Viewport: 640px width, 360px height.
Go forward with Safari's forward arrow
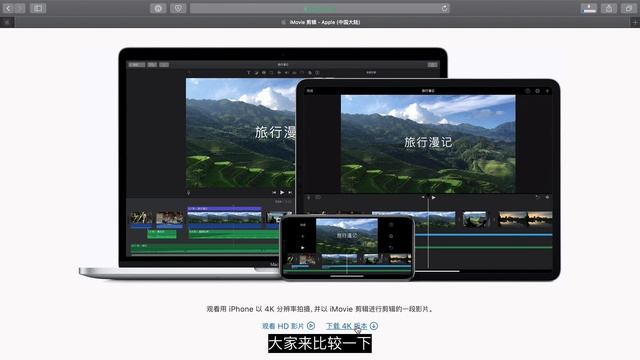[20, 8]
